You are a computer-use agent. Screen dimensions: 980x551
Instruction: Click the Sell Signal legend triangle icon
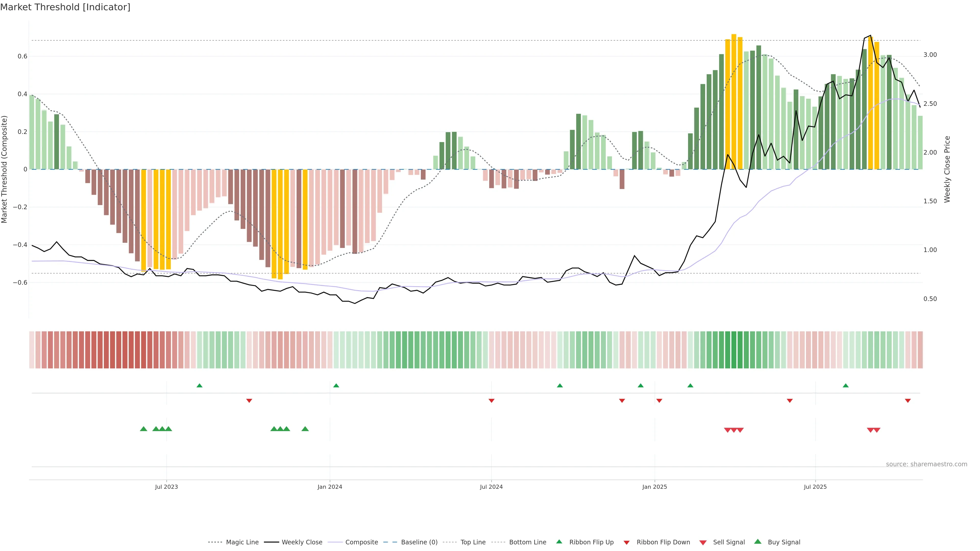point(703,543)
